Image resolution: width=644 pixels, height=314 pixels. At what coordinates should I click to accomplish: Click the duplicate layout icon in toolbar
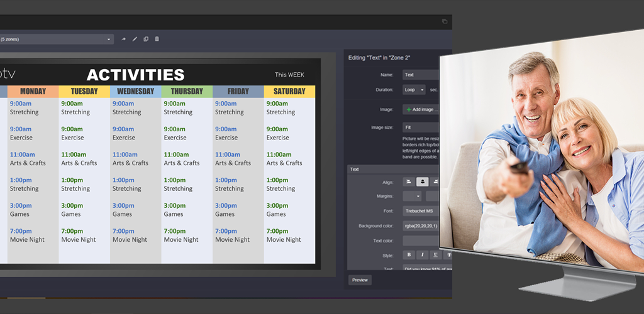146,40
